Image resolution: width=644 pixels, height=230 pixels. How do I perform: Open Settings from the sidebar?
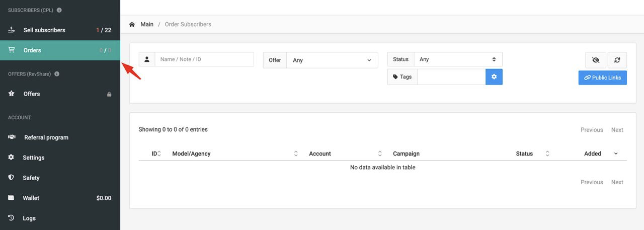click(33, 158)
